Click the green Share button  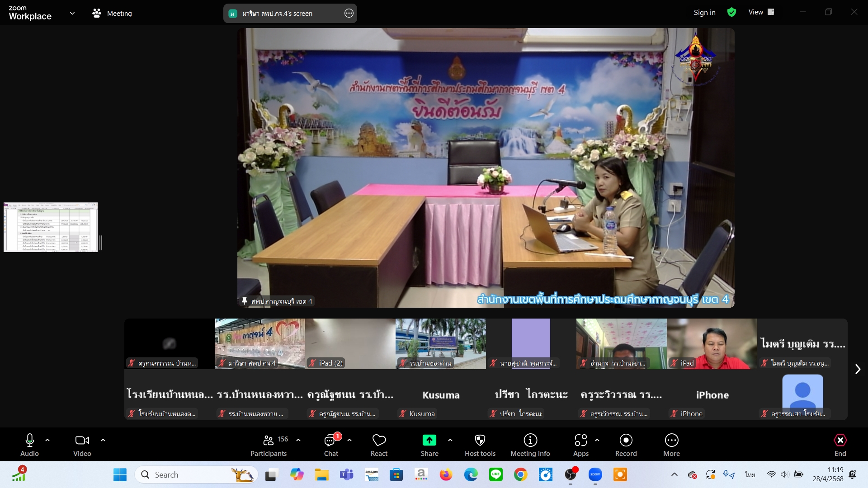click(429, 445)
